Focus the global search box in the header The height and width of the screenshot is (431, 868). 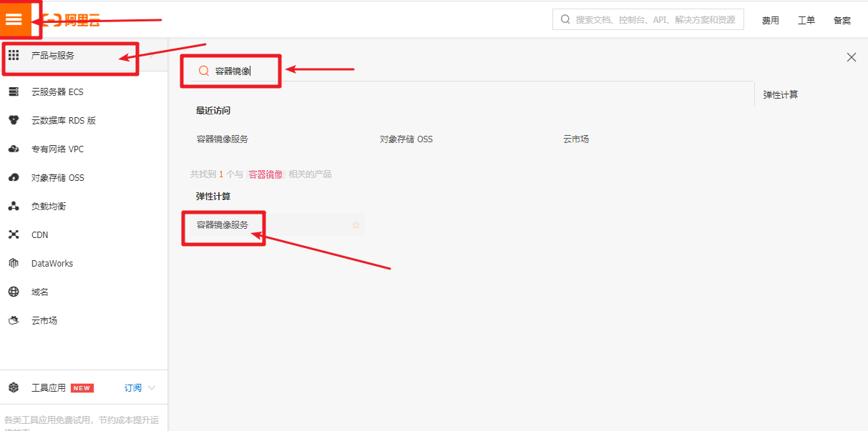click(x=648, y=19)
